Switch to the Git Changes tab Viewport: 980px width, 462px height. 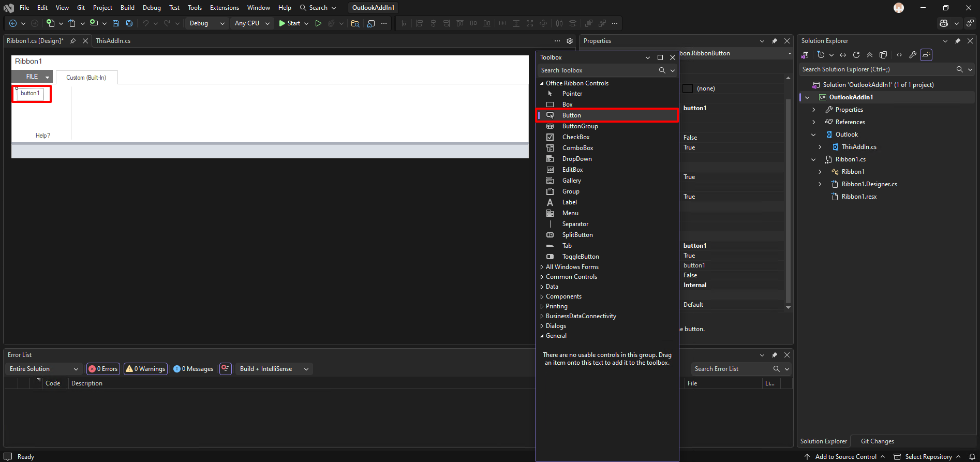[877, 441]
